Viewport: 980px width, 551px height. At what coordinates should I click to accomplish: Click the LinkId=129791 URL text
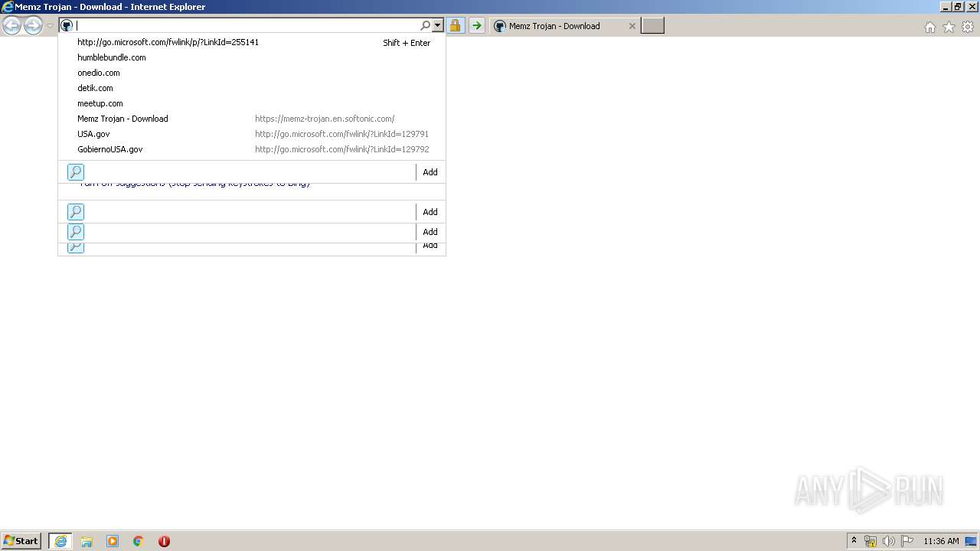coord(341,134)
